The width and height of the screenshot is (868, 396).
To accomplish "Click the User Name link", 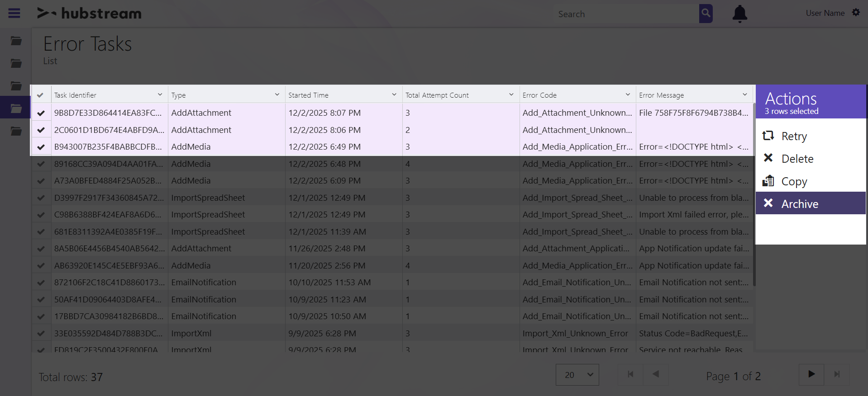I will click(x=825, y=13).
